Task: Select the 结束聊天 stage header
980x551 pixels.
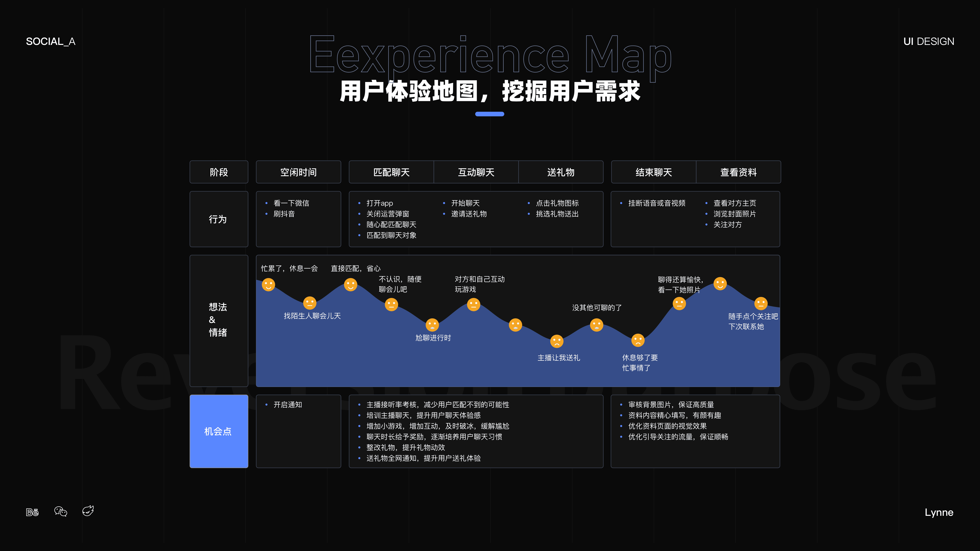Action: (654, 172)
